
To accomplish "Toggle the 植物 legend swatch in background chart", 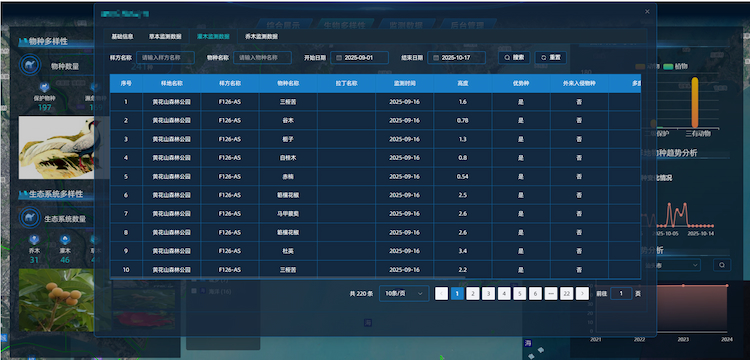I will pos(668,66).
